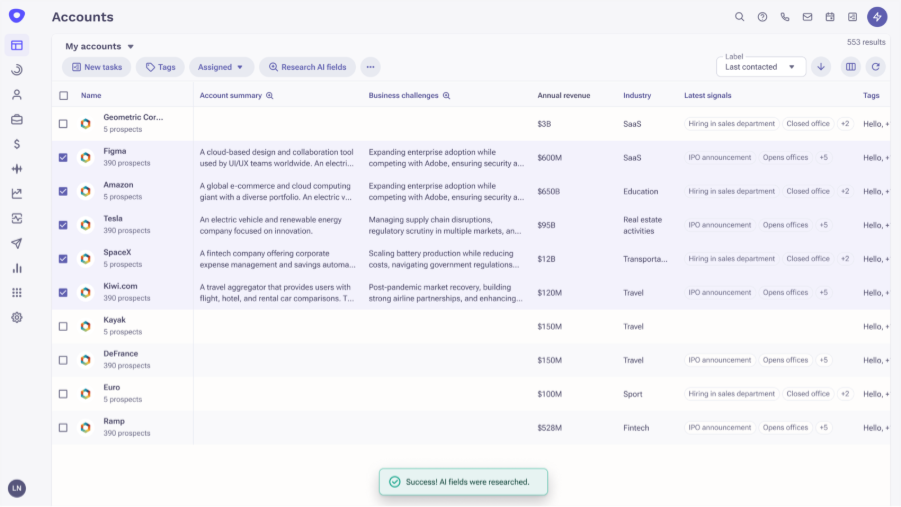This screenshot has width=901, height=507.
Task: Open the Last contacted label dropdown
Action: pyautogui.click(x=761, y=67)
